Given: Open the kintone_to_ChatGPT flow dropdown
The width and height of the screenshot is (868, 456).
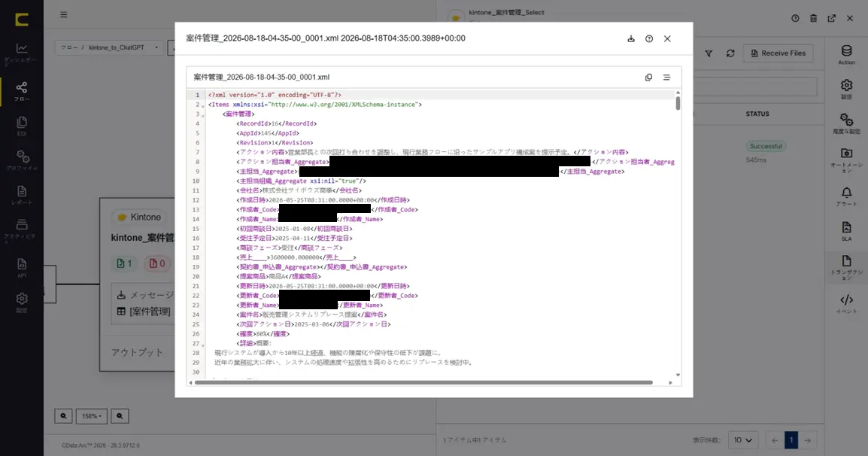Looking at the screenshot, I should click(109, 47).
